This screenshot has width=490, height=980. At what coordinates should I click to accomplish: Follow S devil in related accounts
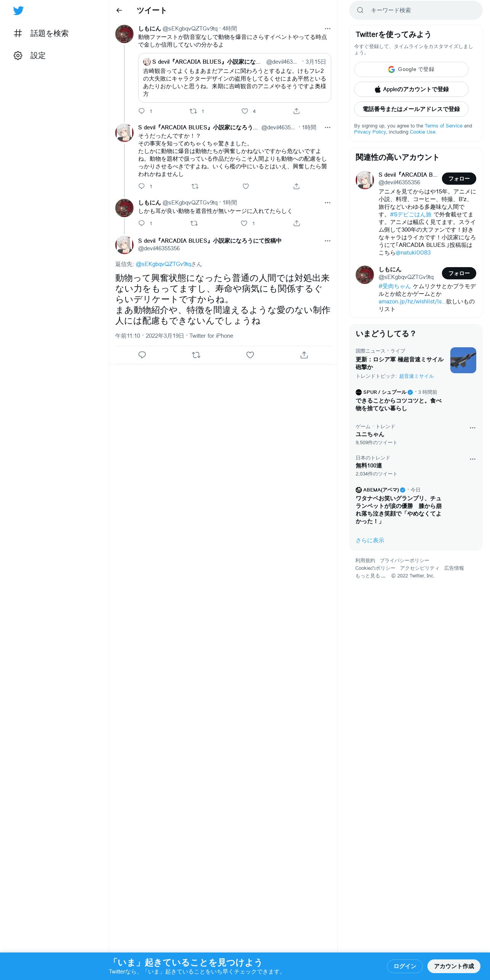pyautogui.click(x=459, y=179)
